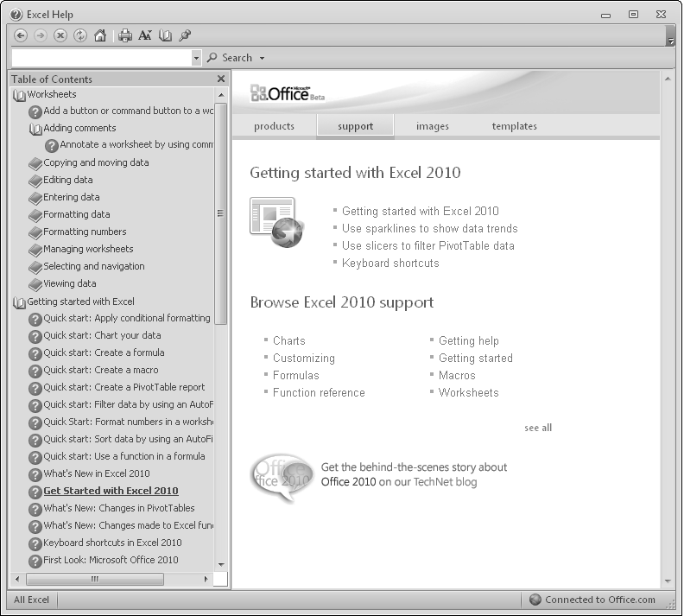Screen dimensions: 684x616
Task: Expand the Managing worksheets book
Action: pyautogui.click(x=35, y=250)
